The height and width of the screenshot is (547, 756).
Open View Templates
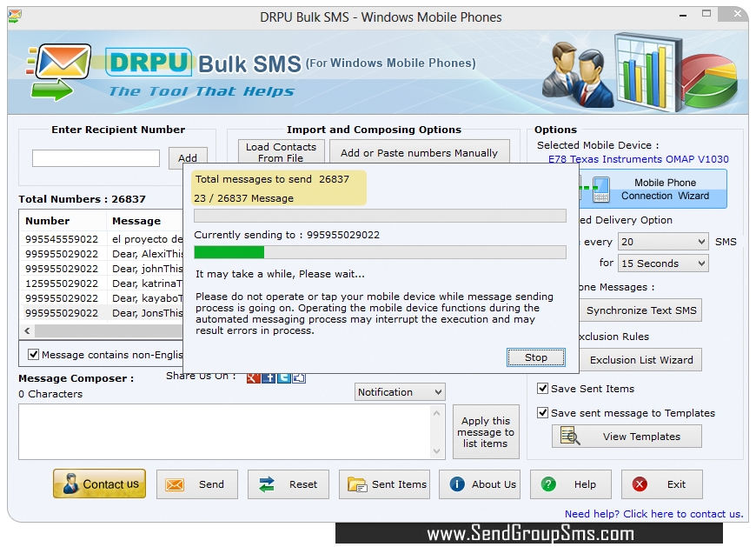627,436
